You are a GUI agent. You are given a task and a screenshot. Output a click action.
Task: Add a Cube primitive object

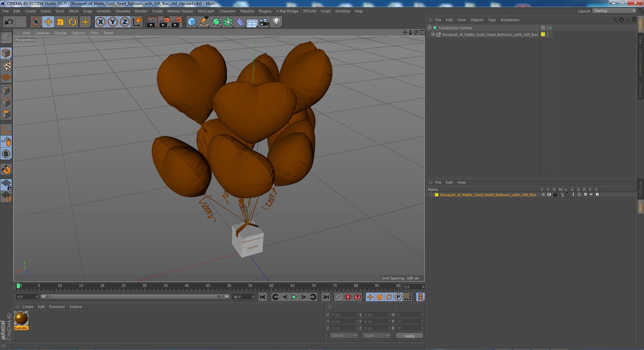[x=192, y=22]
